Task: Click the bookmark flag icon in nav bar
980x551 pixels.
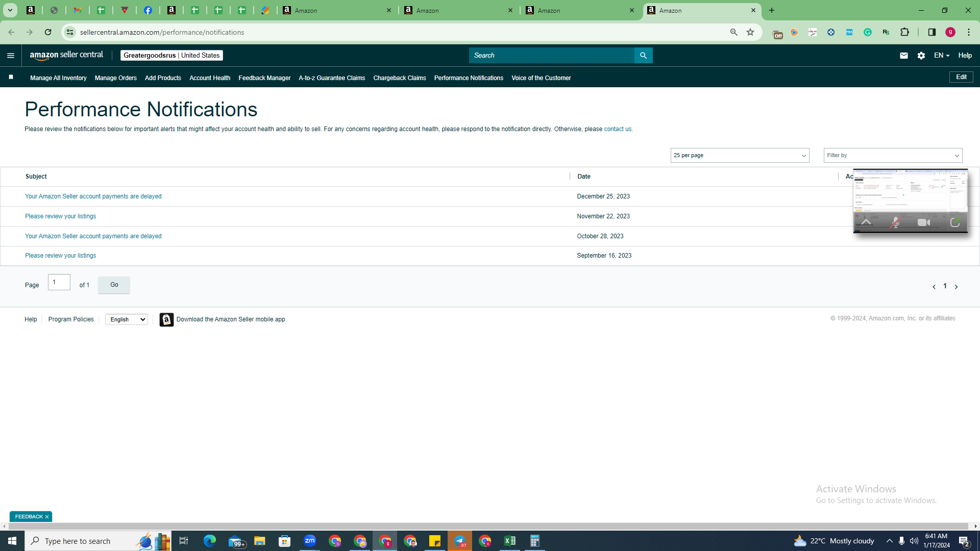Action: pyautogui.click(x=11, y=77)
